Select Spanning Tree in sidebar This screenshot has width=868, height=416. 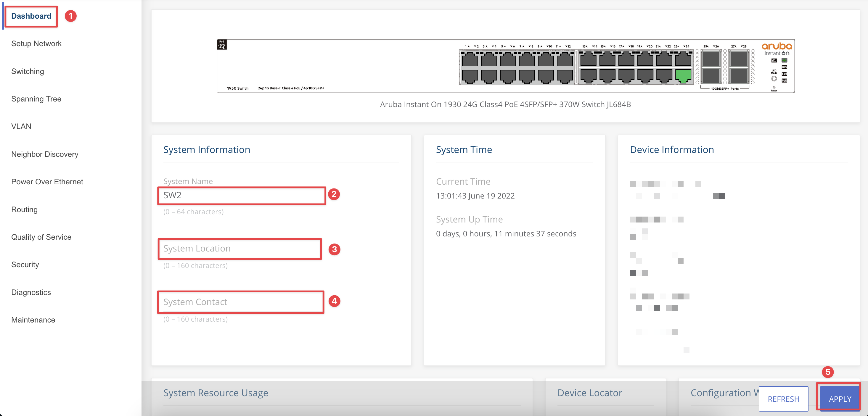[x=36, y=99]
